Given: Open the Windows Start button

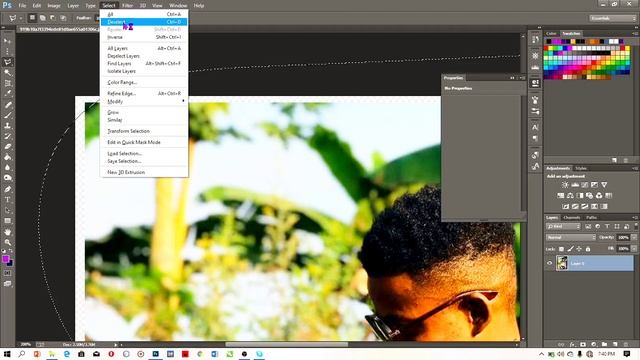Looking at the screenshot, I should click(7, 354).
